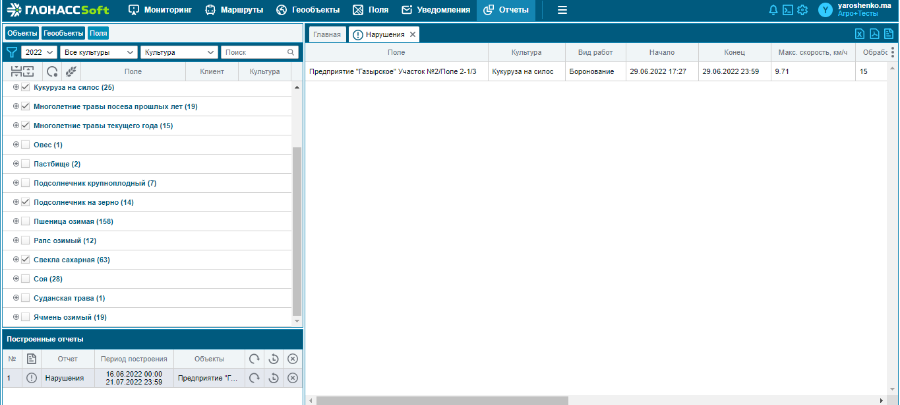Viewport: 900px width, 405px height.
Task: Open the Мониторинг menu
Action: point(161,10)
